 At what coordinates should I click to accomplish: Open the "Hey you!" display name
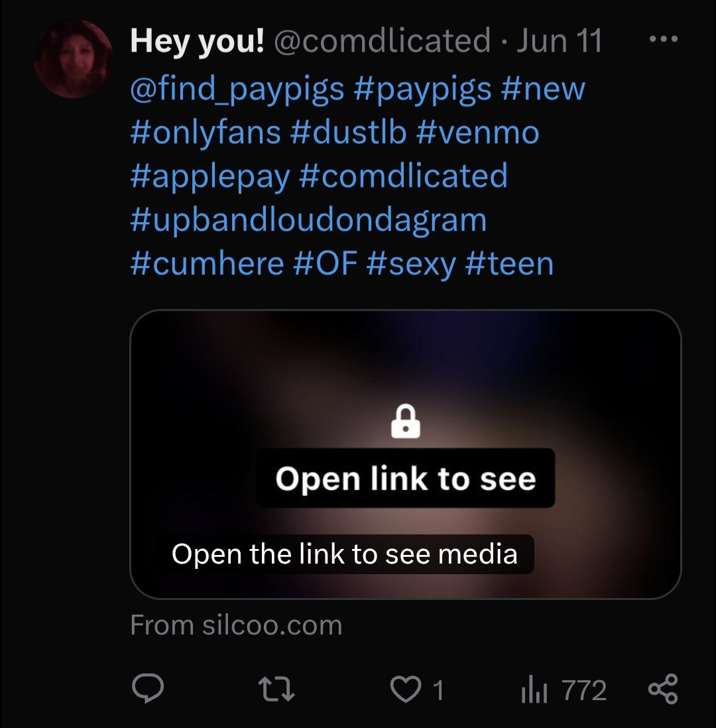pos(198,41)
